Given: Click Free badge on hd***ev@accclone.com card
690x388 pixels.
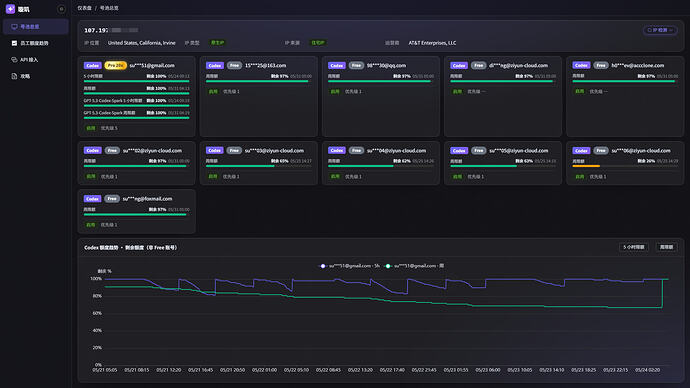Looking at the screenshot, I should [601, 66].
